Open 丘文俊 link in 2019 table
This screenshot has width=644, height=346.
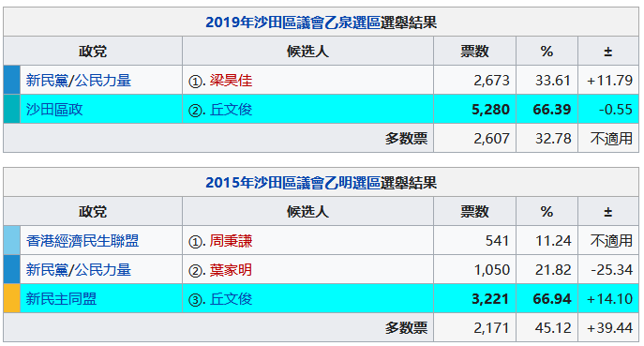tap(231, 110)
